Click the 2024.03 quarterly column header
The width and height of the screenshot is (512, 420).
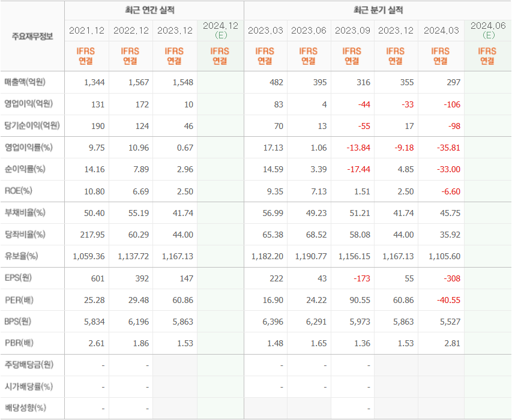(x=441, y=31)
